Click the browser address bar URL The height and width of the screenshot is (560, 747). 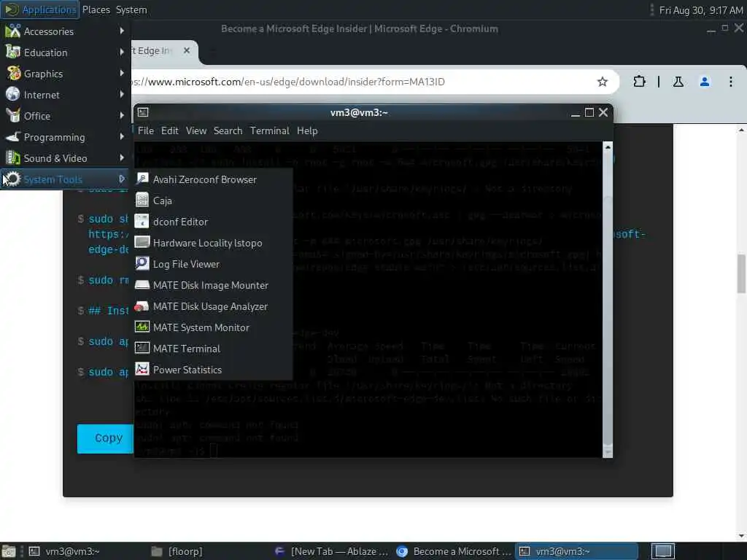click(287, 82)
